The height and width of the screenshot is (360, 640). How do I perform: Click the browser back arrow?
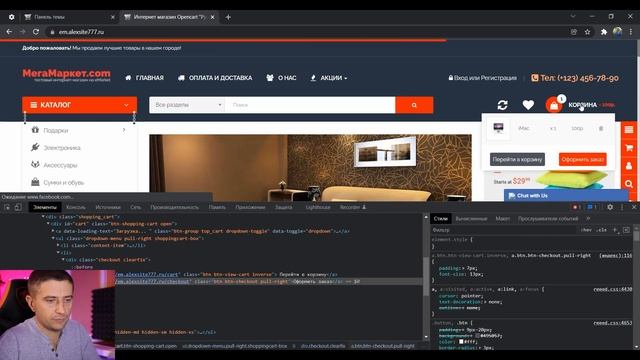click(9, 32)
